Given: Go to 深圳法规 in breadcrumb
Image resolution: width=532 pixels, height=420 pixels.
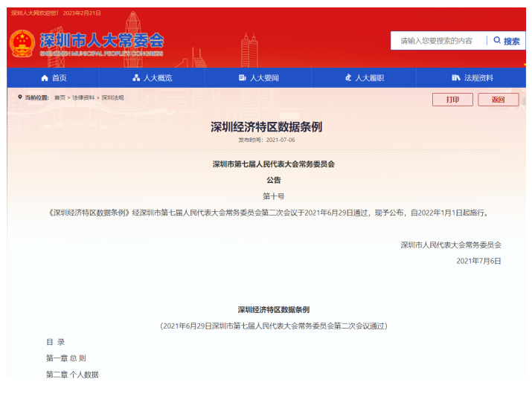Looking at the screenshot, I should pyautogui.click(x=112, y=97).
